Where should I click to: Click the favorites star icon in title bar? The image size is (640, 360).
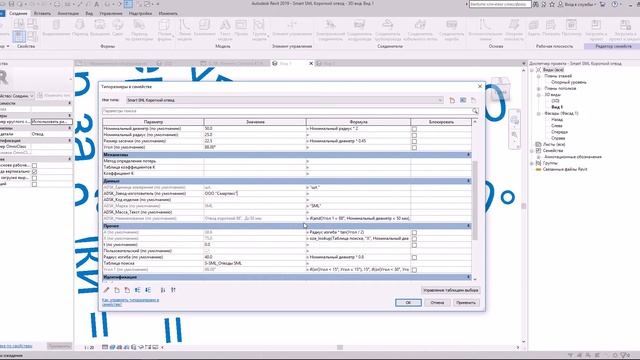click(x=552, y=4)
